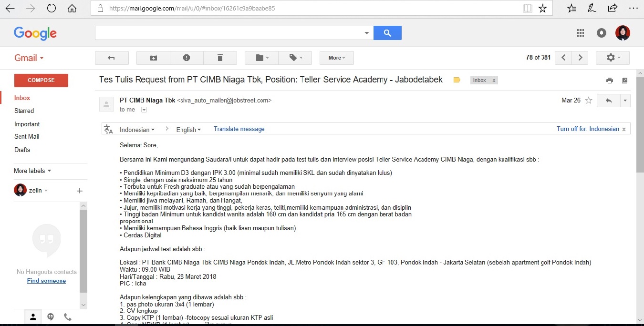
Task: Open browser settings and more ellipsis
Action: click(633, 9)
